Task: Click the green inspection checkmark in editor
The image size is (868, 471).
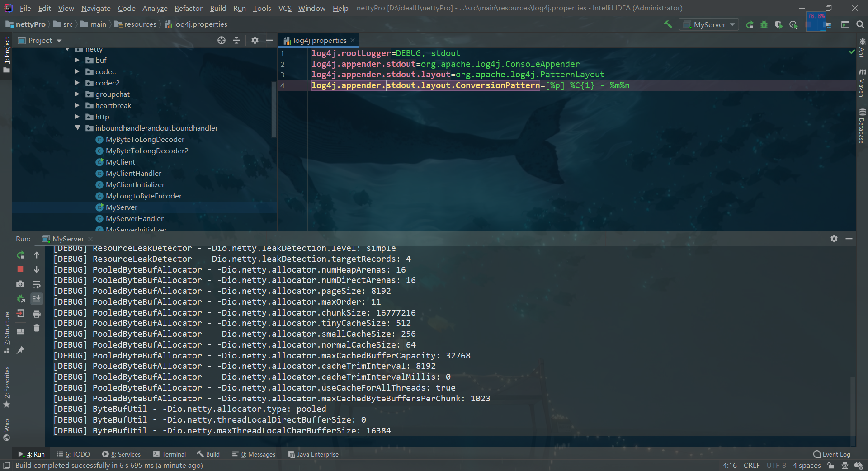Action: point(852,52)
